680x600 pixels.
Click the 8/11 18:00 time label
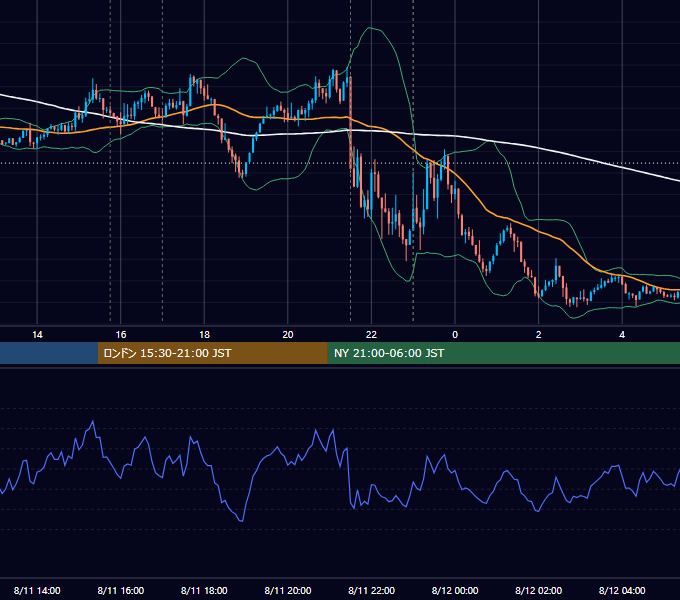[x=204, y=590]
